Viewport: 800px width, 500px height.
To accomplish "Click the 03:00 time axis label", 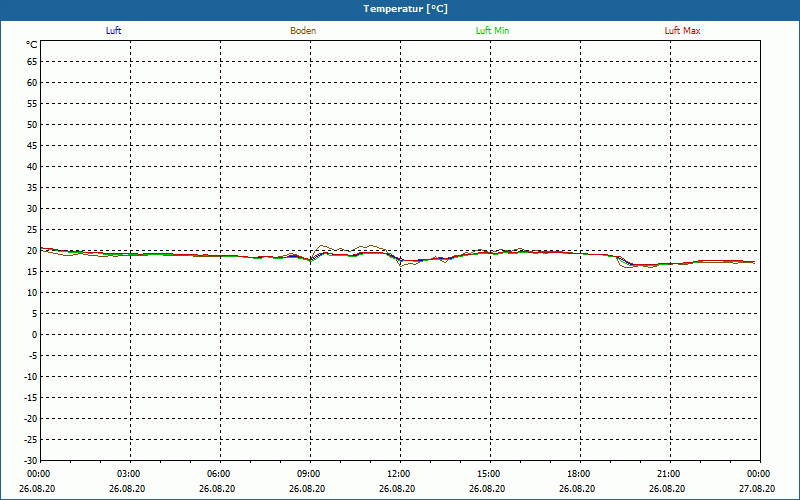I will coord(129,474).
